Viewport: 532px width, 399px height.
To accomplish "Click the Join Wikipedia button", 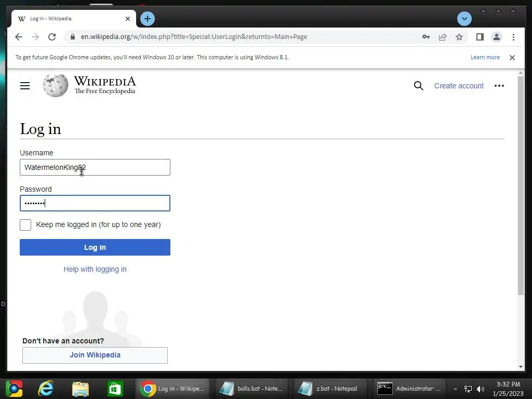I will click(95, 355).
